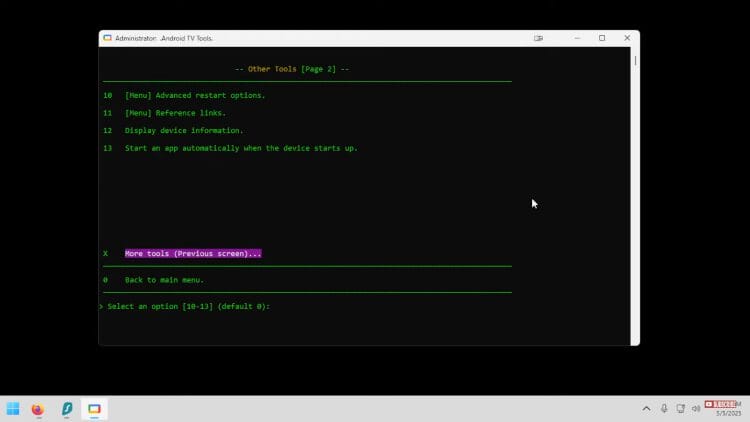Open the network tray icon

click(x=680, y=409)
